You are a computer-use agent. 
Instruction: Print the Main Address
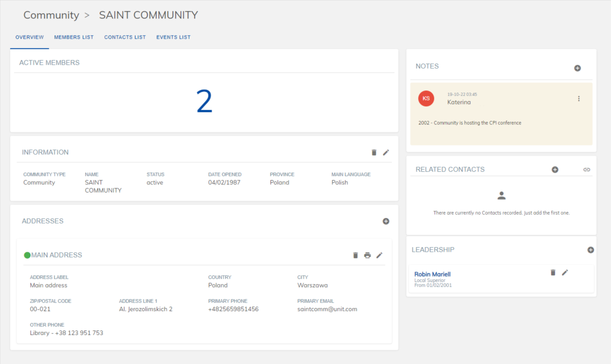pyautogui.click(x=367, y=255)
